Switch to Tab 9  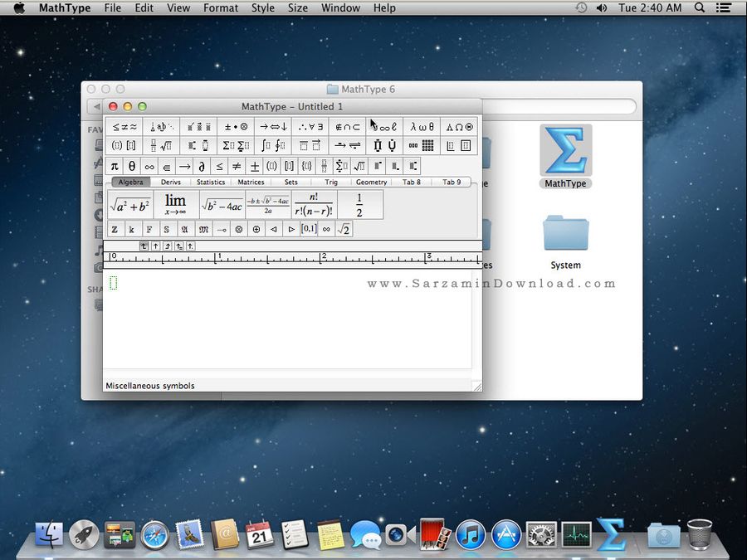[x=452, y=182]
